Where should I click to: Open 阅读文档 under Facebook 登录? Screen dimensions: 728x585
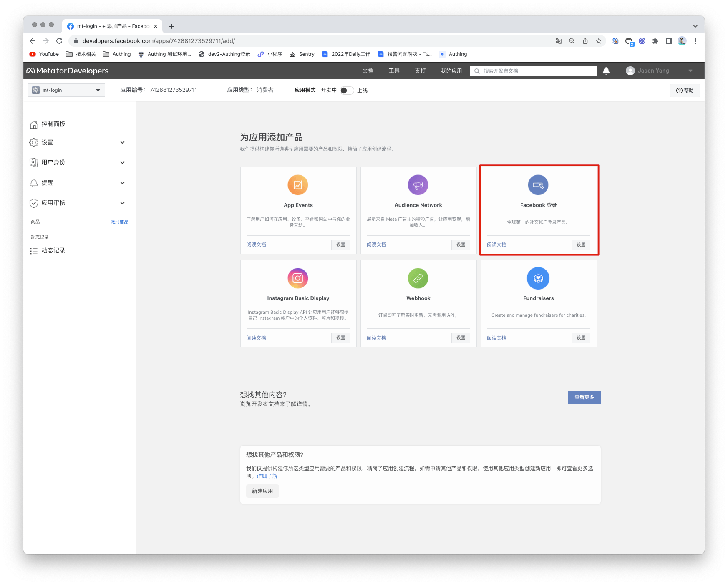click(496, 245)
